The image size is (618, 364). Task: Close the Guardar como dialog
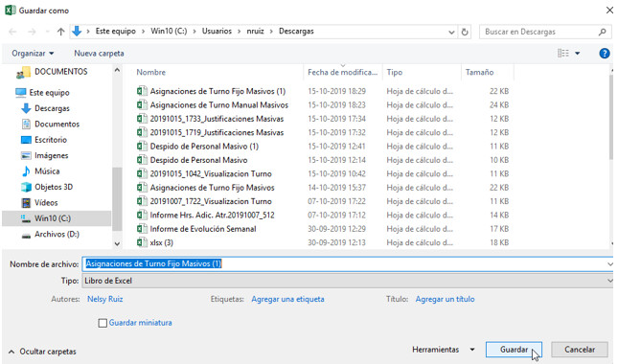click(609, 11)
